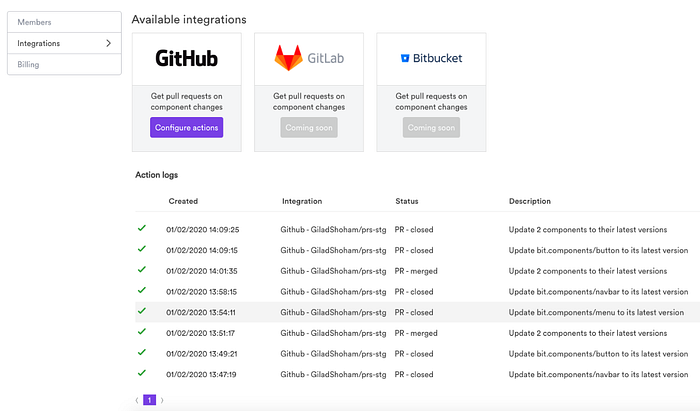Click the Available integrations heading
700x411 pixels.
[189, 20]
